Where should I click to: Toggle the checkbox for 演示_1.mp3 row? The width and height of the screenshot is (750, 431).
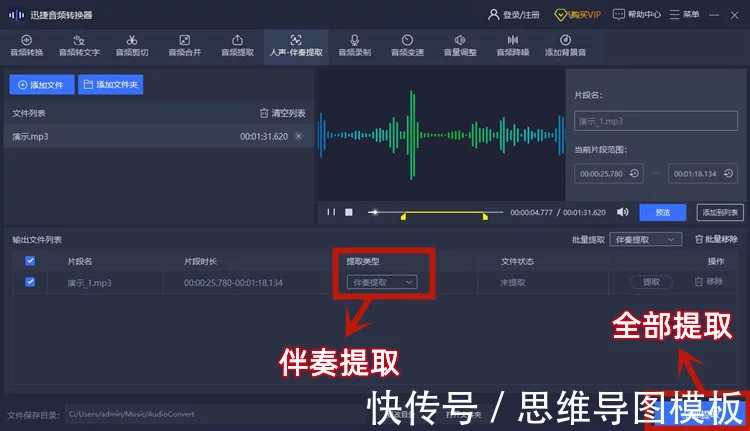click(30, 282)
